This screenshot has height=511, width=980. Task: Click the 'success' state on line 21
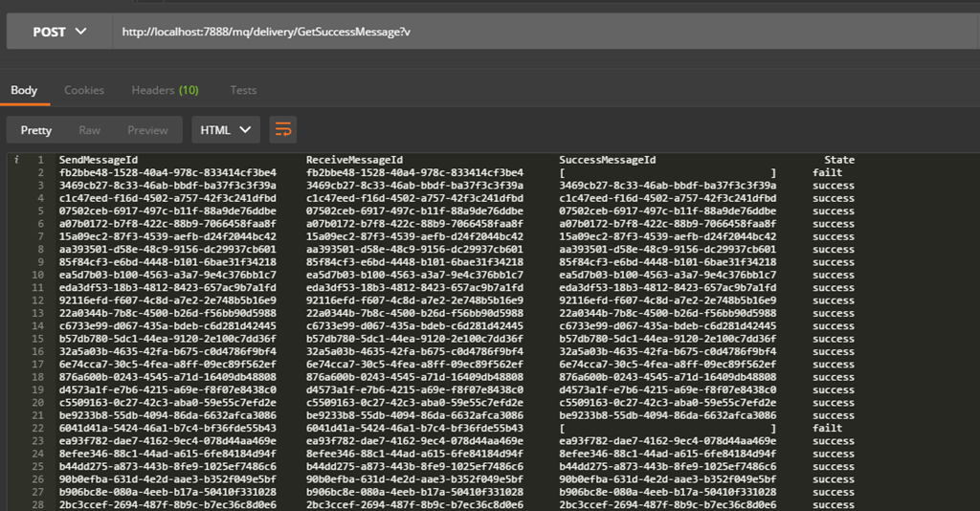834,415
